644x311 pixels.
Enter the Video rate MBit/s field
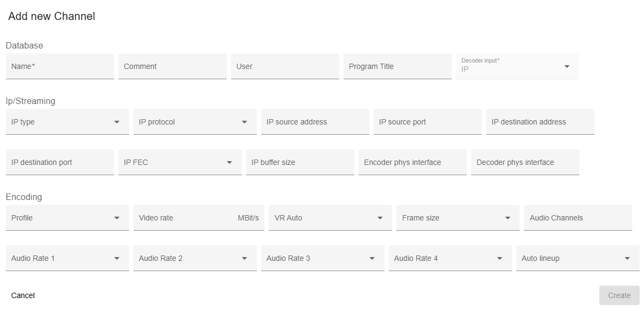pos(188,218)
